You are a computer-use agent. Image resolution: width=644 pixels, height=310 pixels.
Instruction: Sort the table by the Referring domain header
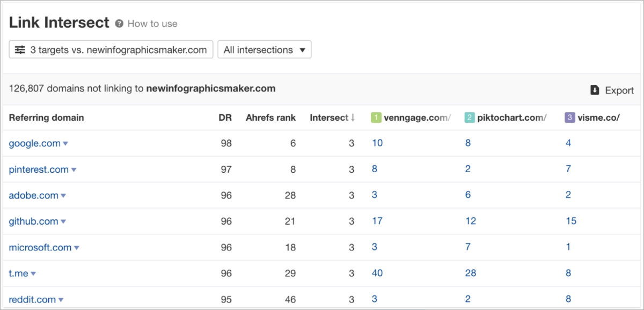(x=46, y=117)
